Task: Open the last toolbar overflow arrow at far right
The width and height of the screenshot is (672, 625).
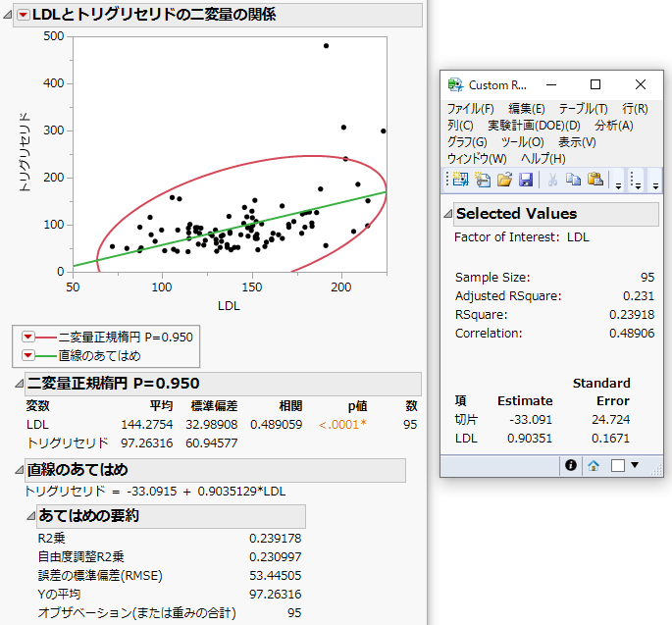Action: coord(655,186)
